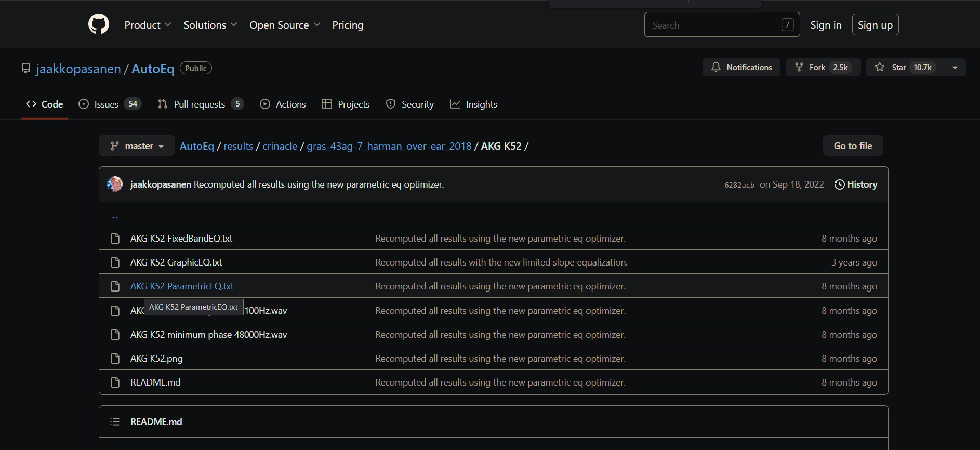Screen dimensions: 980x450
Task: Click the slash shortcut icon in the search box
Action: click(x=788, y=24)
